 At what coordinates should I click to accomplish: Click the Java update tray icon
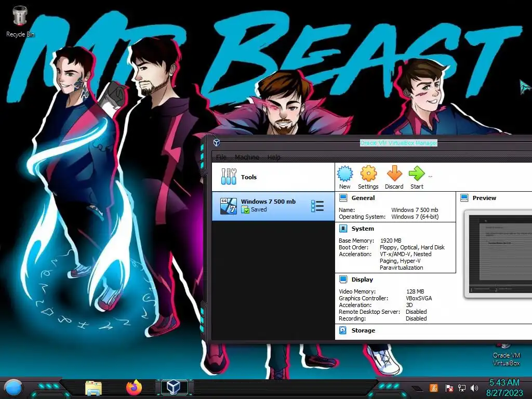point(434,388)
